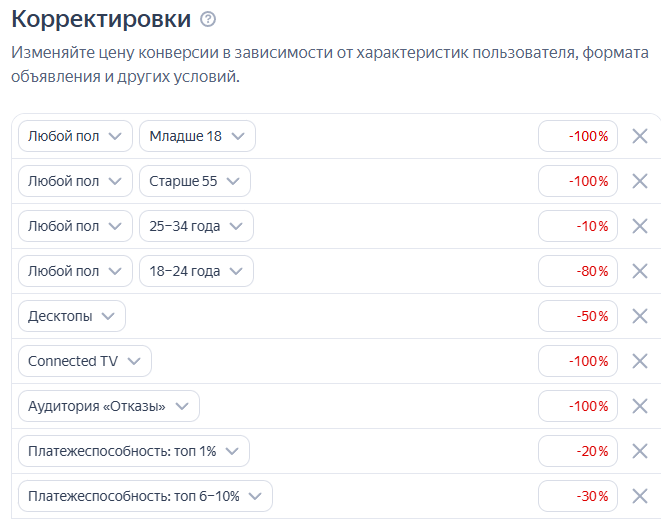The image size is (661, 519).
Task: Remove the Платежеспособность топ 6–10% row
Action: 640,496
